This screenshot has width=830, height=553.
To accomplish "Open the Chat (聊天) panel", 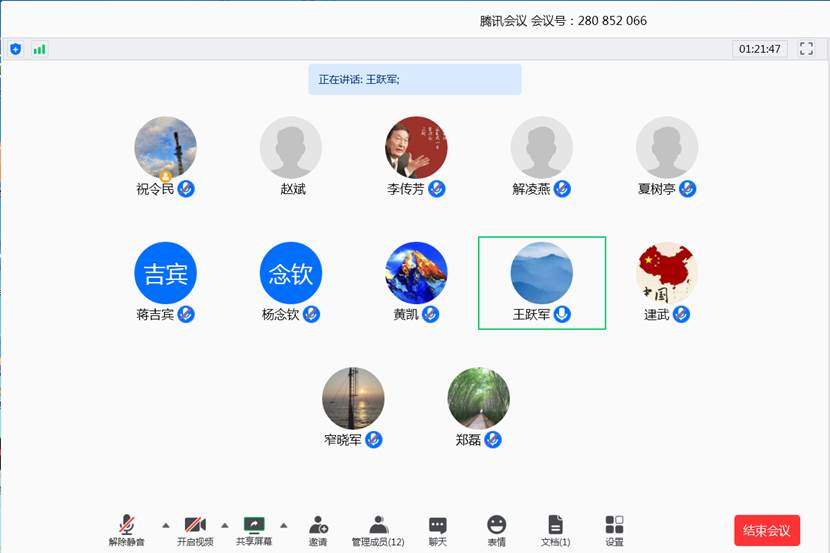I will tap(437, 525).
